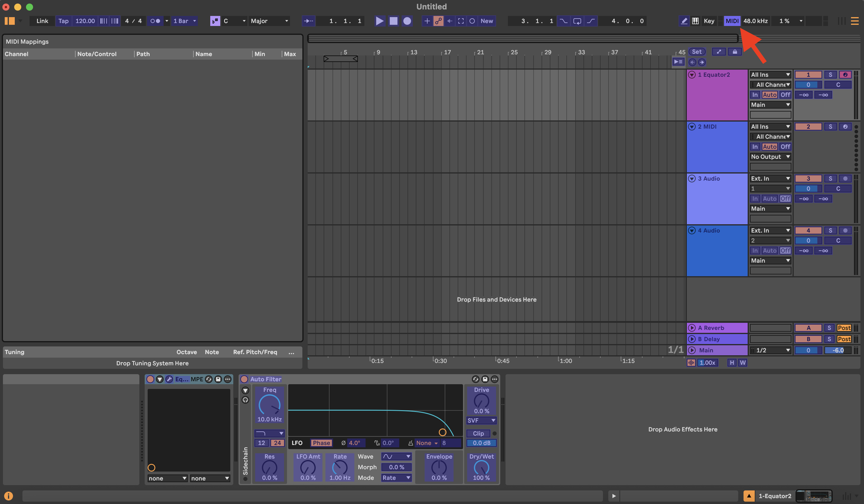Click the Lock Envelopes padlock icon
This screenshot has height=504, width=864.
pos(735,52)
